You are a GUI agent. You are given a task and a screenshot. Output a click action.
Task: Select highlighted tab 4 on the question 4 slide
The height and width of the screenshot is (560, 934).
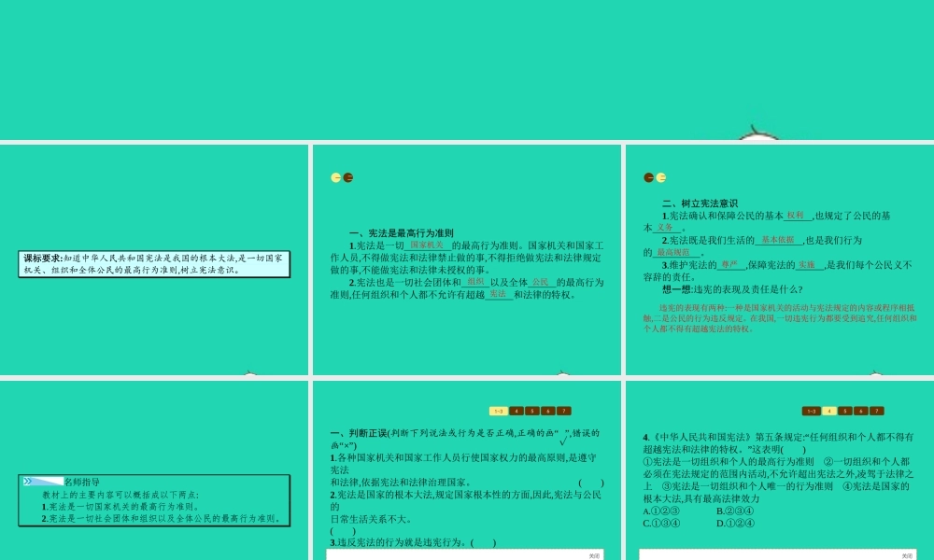(x=829, y=411)
